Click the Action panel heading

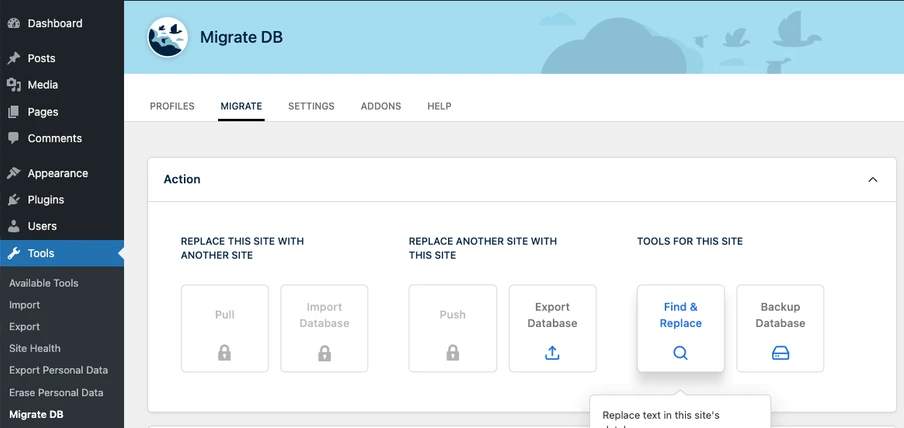point(182,179)
